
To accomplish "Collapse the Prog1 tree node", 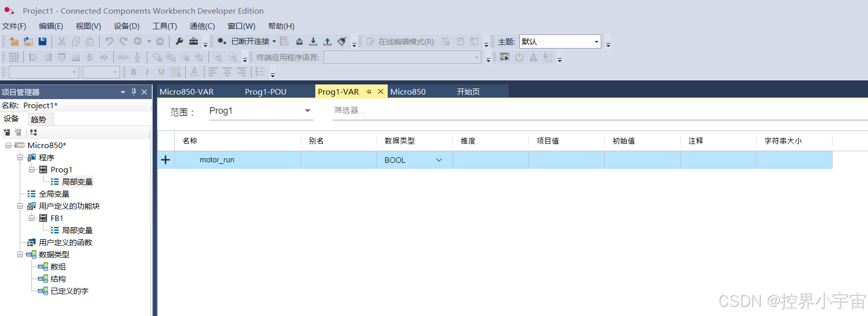I will 32,169.
